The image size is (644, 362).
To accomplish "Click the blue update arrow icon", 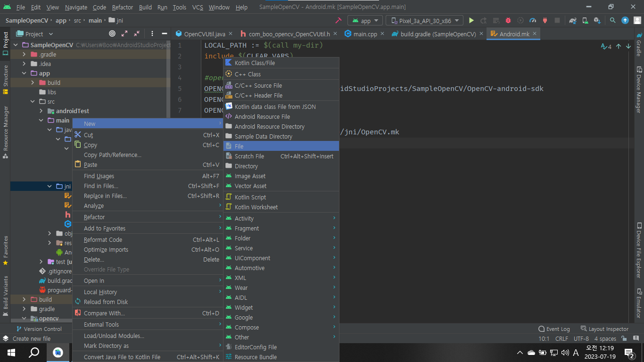I will [625, 21].
